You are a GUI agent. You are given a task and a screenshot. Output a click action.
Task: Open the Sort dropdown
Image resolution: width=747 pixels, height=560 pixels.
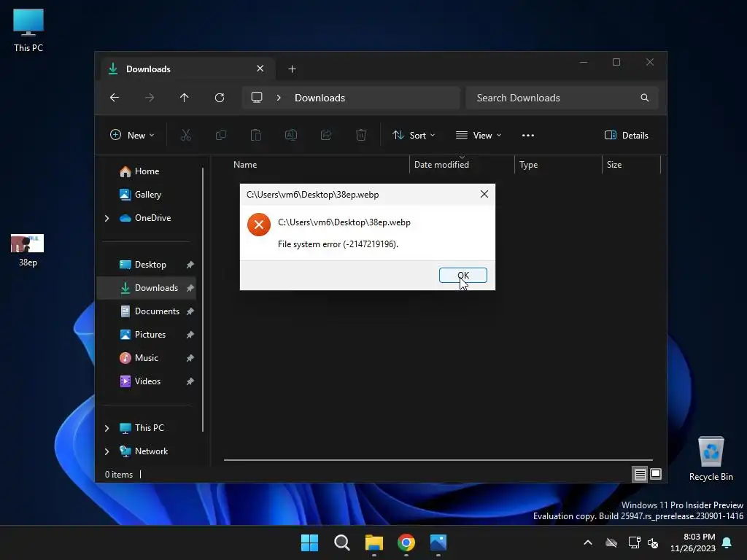[x=414, y=135]
